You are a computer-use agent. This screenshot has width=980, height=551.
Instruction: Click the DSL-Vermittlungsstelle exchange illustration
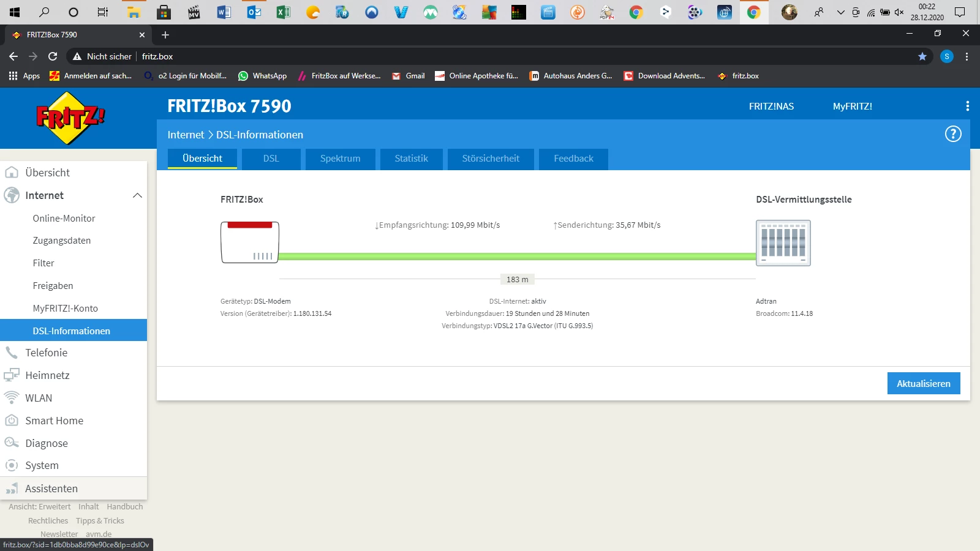[783, 242]
